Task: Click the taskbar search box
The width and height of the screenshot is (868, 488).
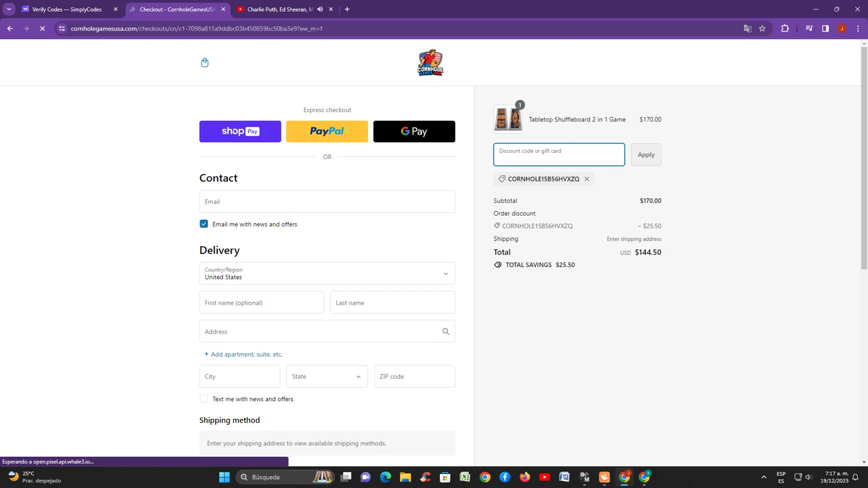Action: [x=286, y=477]
